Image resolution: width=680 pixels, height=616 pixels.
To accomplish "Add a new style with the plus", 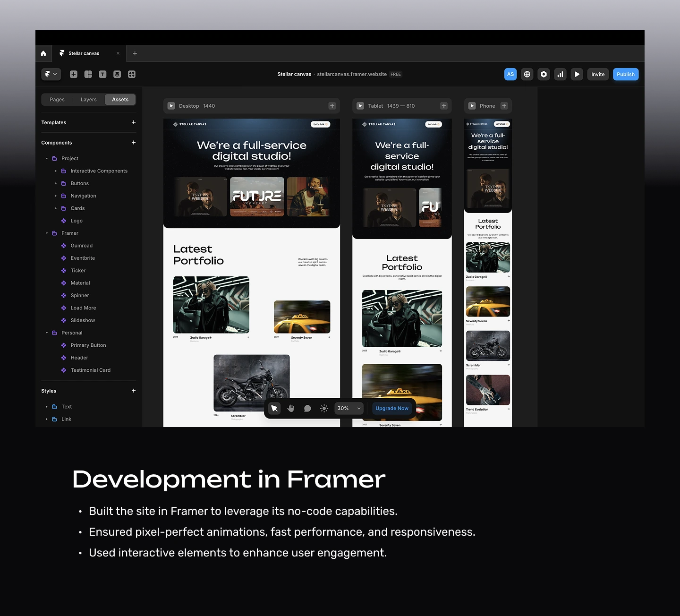I will click(x=134, y=391).
